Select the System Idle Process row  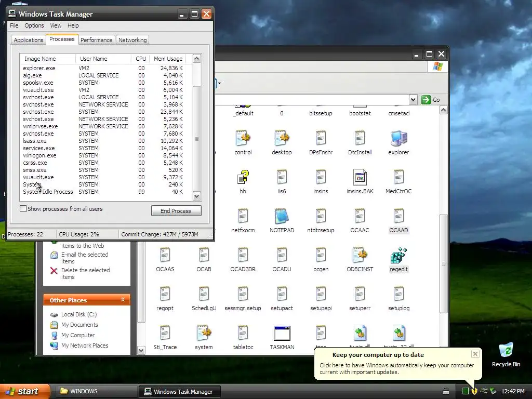[106, 192]
